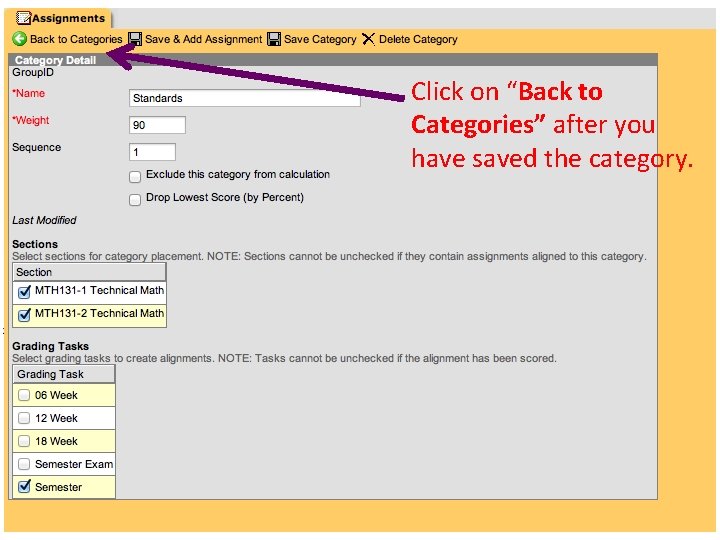
Task: Click the Sequence label
Action: point(37,147)
